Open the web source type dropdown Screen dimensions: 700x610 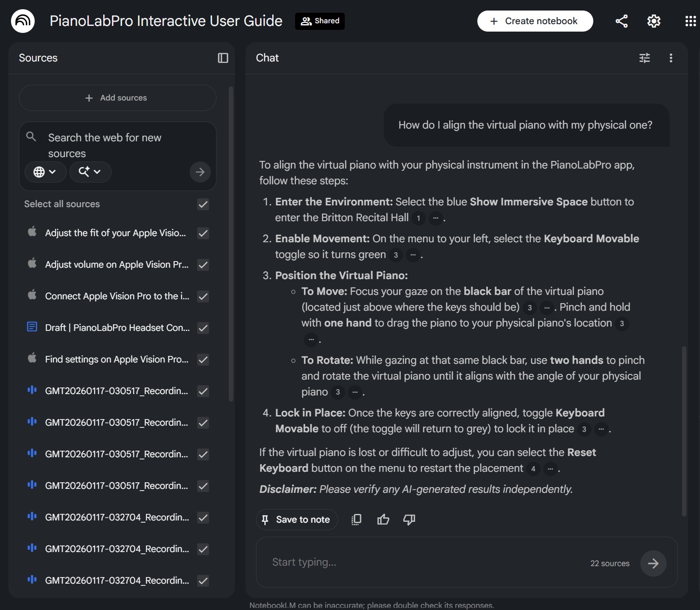(45, 172)
